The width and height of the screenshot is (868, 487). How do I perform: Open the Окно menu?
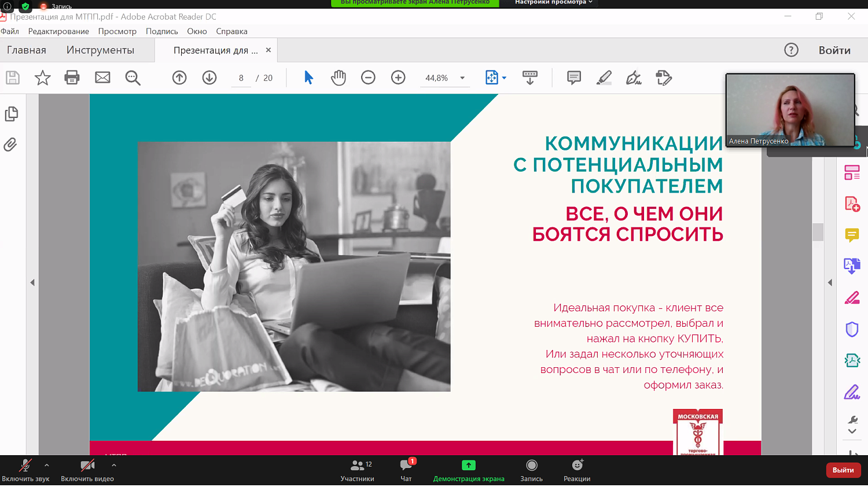point(197,31)
